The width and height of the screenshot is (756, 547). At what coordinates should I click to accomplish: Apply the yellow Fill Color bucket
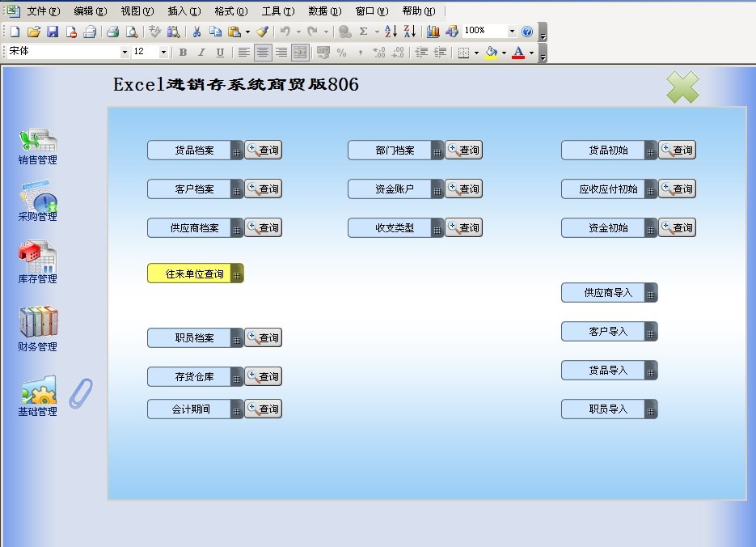[492, 53]
